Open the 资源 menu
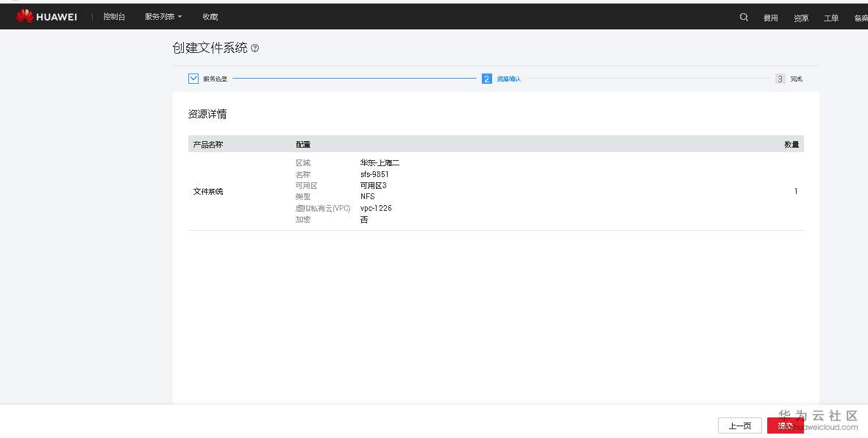868x438 pixels. click(x=801, y=18)
